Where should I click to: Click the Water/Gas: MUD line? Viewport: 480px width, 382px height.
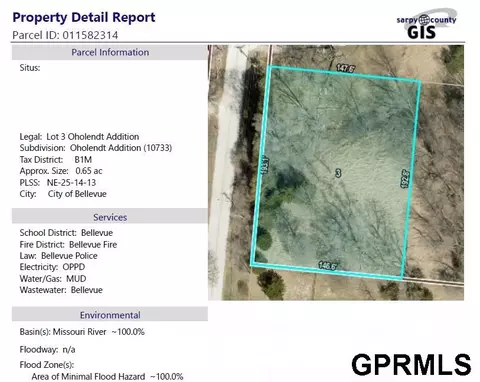(x=53, y=279)
